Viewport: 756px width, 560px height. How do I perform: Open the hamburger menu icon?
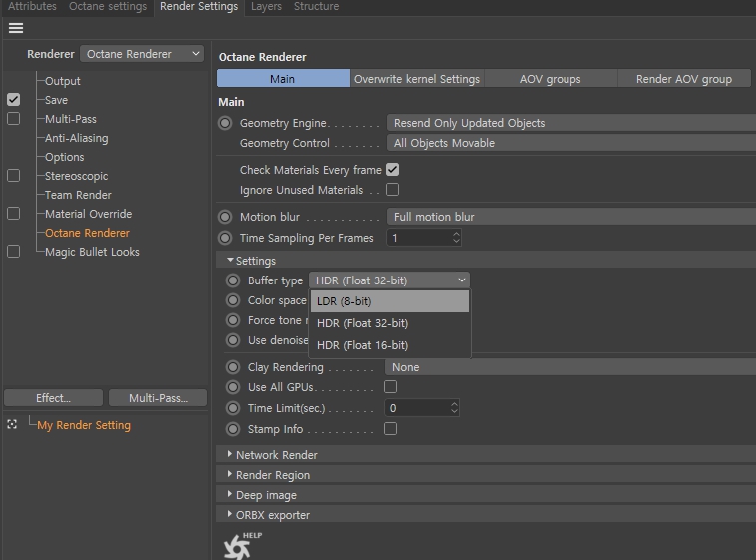16,28
